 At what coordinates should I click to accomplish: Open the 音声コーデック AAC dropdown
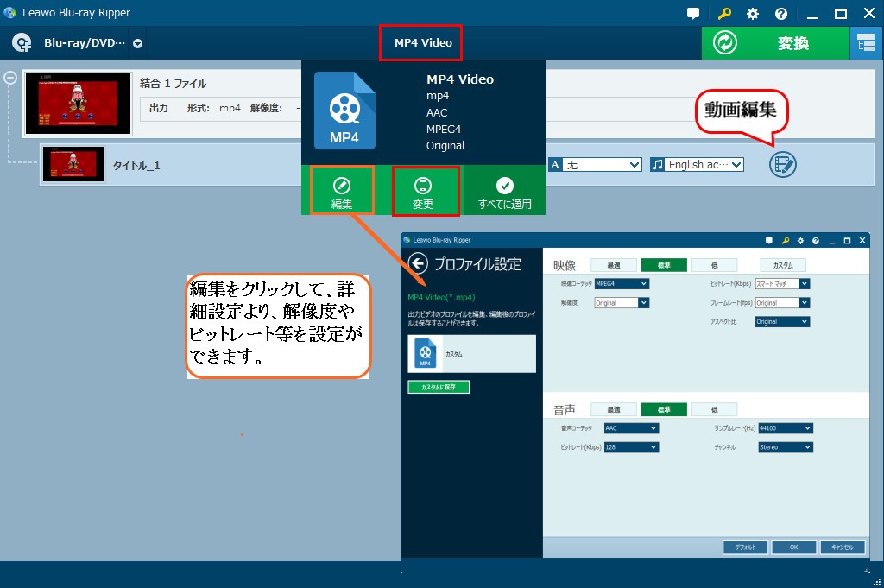[631, 428]
